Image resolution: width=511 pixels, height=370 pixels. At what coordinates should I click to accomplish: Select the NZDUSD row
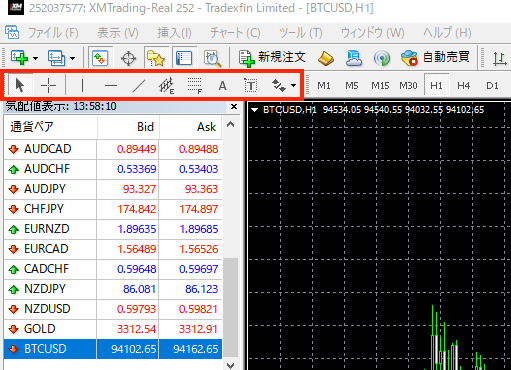(x=113, y=309)
